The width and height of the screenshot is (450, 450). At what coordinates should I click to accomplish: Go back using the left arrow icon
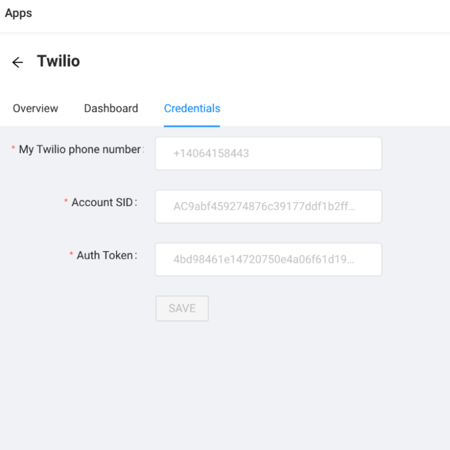18,62
